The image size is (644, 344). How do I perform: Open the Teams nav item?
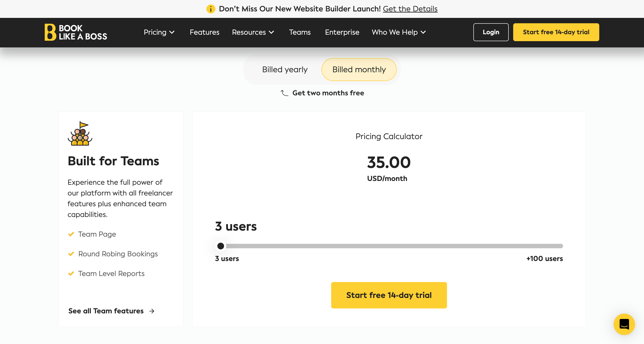point(299,32)
